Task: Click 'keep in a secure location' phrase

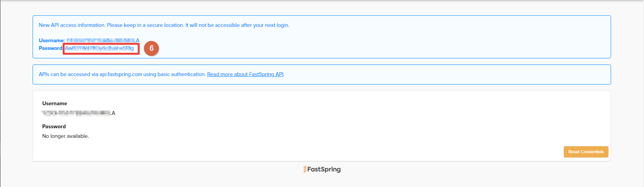Action: point(154,25)
